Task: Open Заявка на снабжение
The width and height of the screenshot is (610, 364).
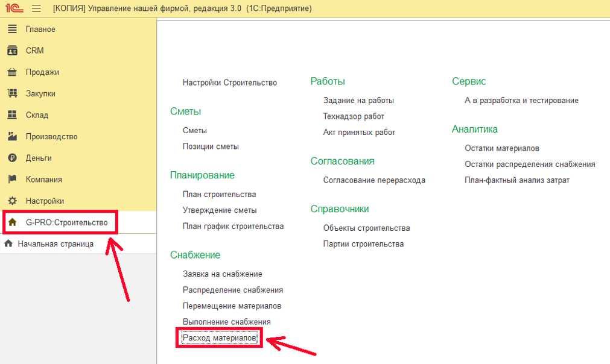Action: point(222,274)
